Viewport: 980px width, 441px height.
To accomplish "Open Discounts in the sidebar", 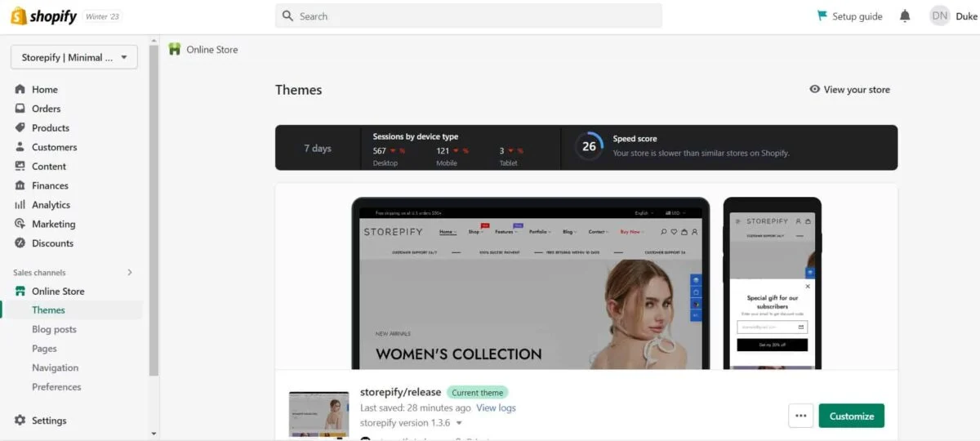I will click(52, 243).
